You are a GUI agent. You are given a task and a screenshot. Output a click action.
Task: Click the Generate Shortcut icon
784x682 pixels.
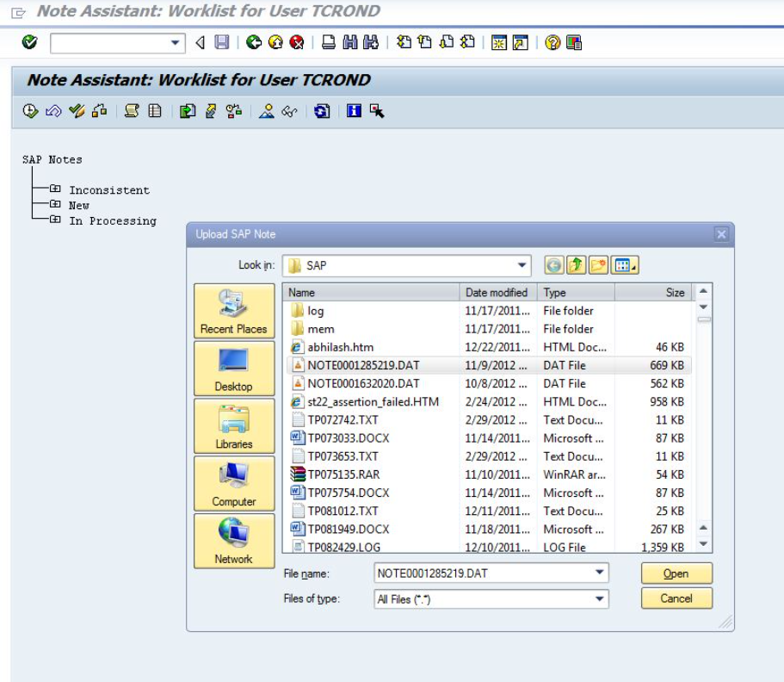coord(520,42)
